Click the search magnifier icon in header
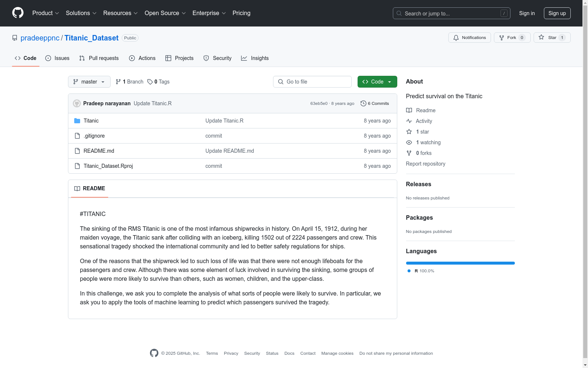Image resolution: width=588 pixels, height=368 pixels. click(399, 13)
